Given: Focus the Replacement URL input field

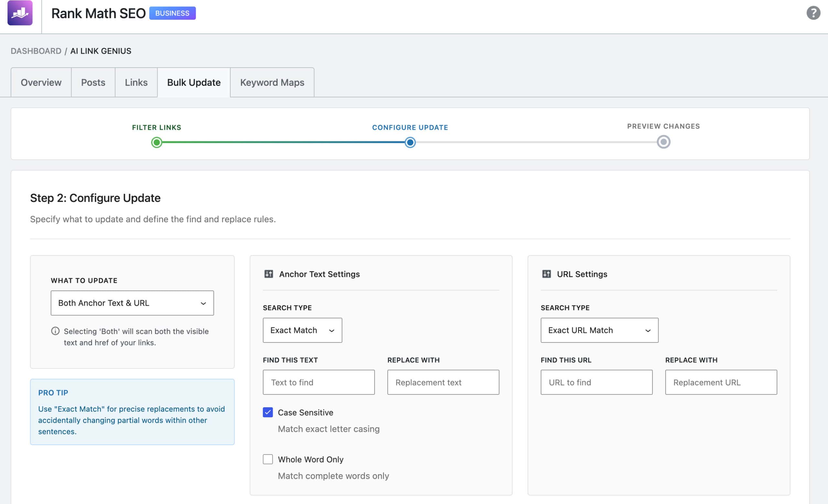Looking at the screenshot, I should click(721, 382).
